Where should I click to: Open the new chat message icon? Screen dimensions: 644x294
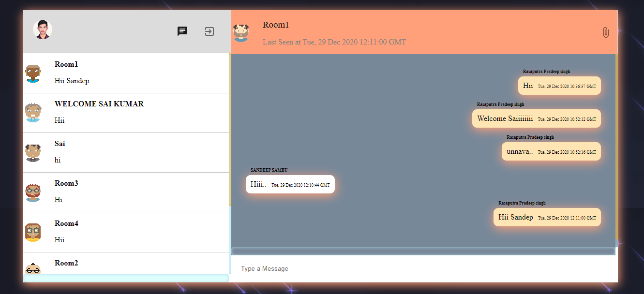click(x=182, y=31)
